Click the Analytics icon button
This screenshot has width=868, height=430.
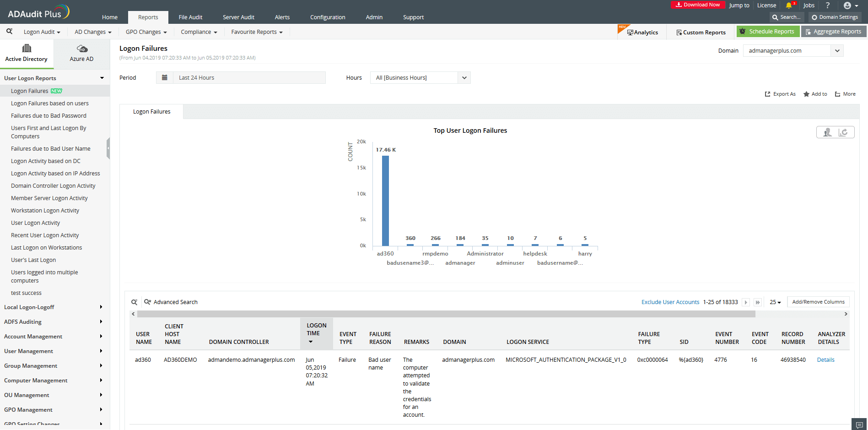[642, 32]
